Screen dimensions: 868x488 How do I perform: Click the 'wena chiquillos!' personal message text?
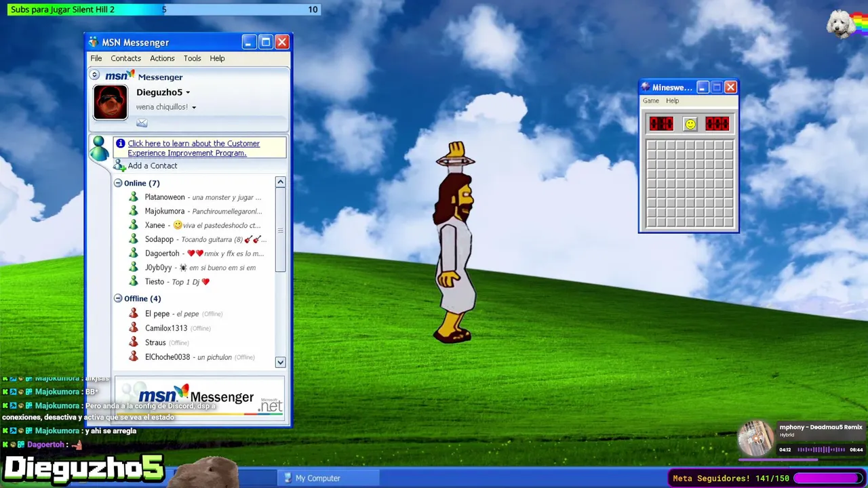coord(162,107)
